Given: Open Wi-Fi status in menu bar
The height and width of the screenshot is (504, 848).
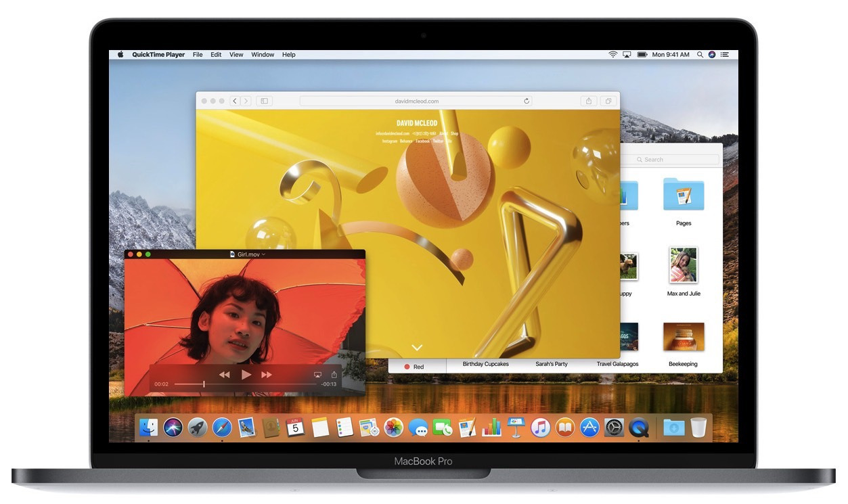Looking at the screenshot, I should [613, 55].
